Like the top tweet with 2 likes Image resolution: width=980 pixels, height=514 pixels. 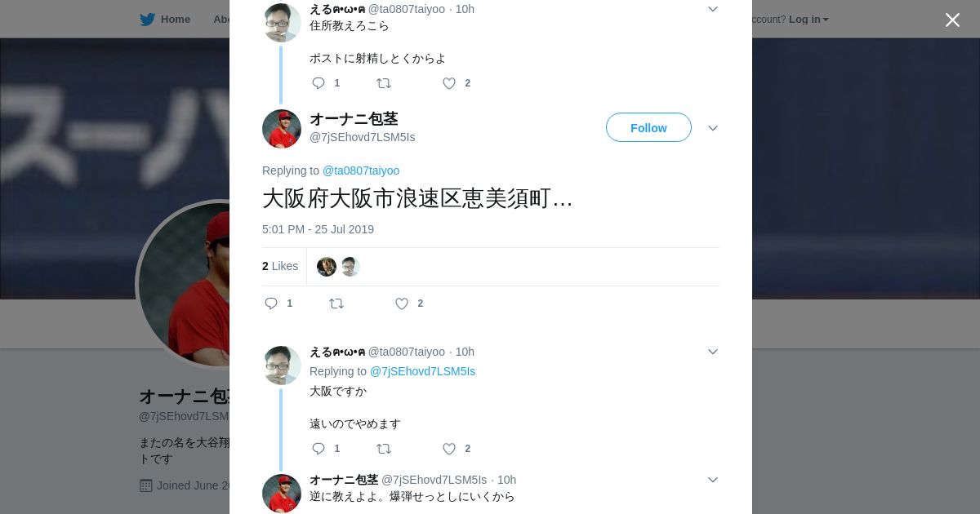[x=449, y=83]
